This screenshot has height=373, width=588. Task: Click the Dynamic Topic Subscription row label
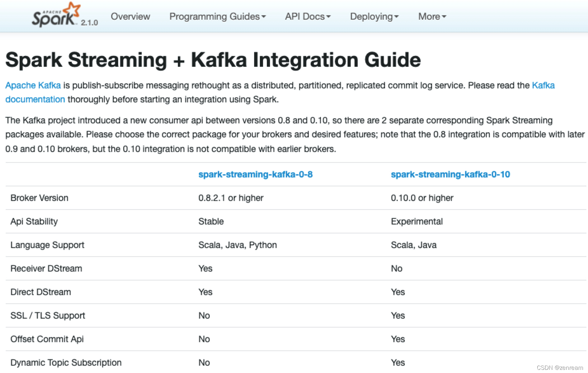click(66, 363)
